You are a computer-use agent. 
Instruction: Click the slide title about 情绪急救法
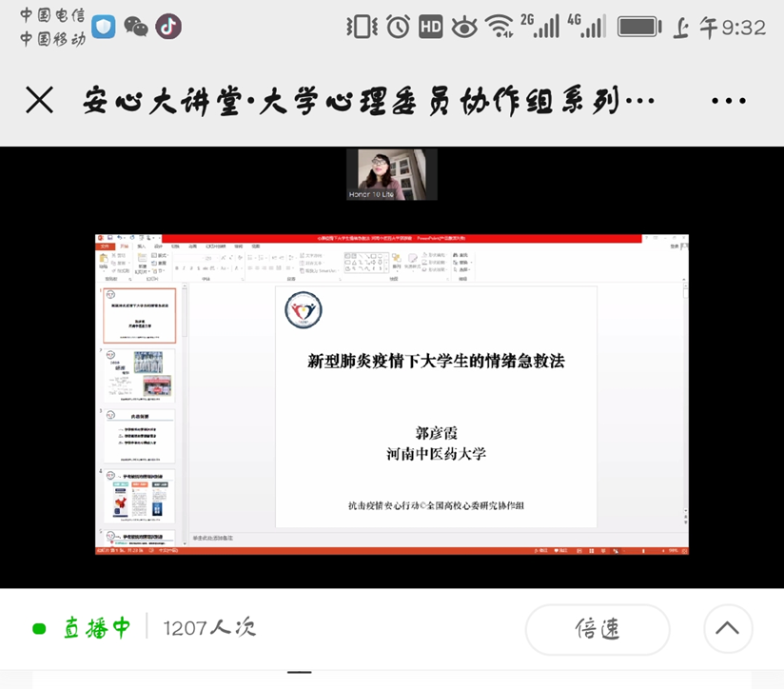[436, 361]
